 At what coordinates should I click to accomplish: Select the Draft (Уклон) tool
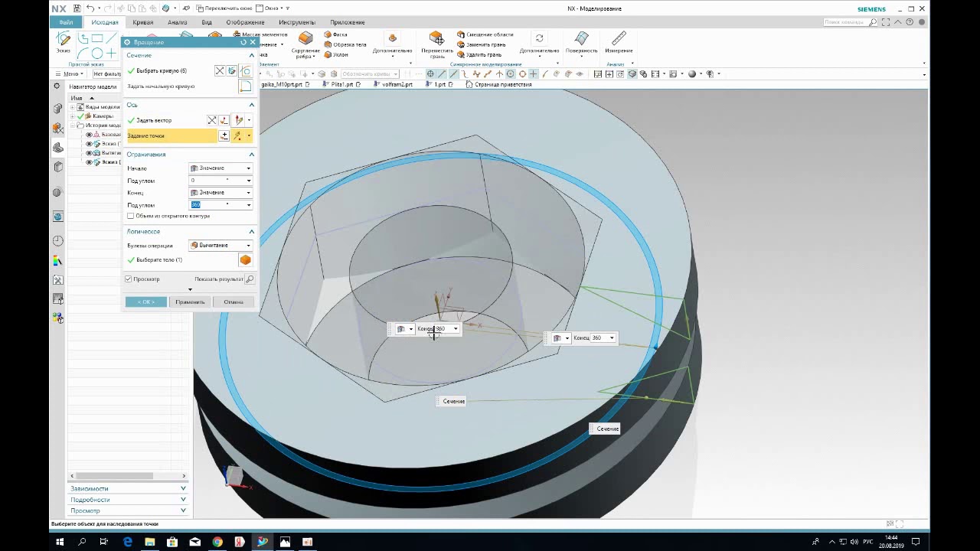[336, 54]
